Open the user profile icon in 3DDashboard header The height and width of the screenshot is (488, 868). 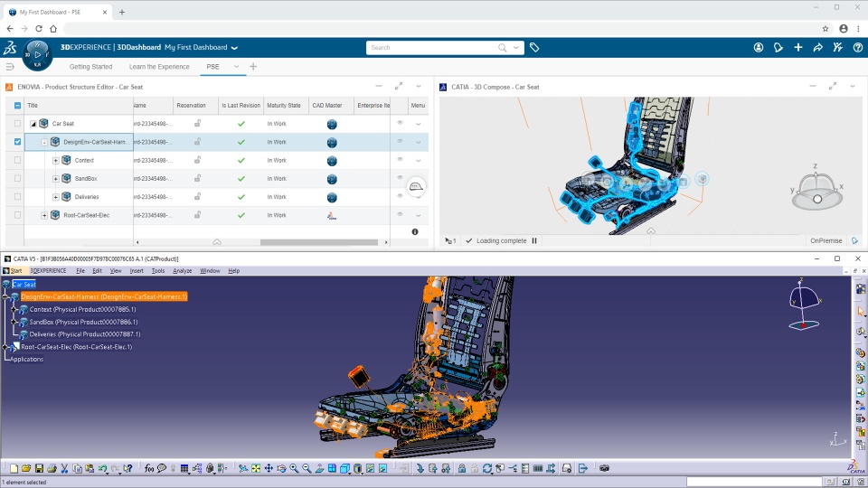tap(759, 48)
